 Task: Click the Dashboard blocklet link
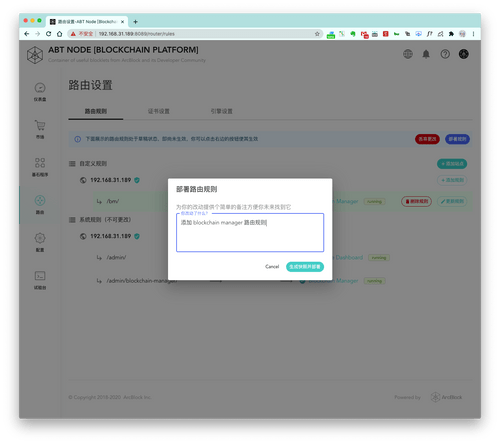pos(349,257)
